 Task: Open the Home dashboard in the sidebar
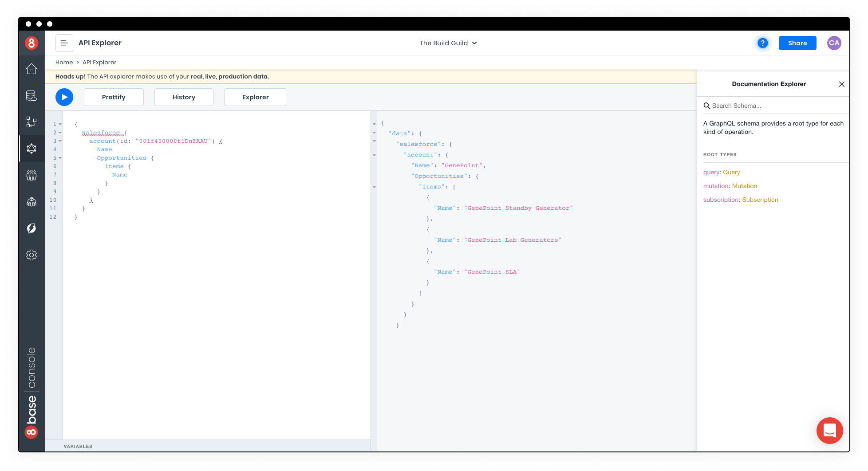[x=32, y=69]
